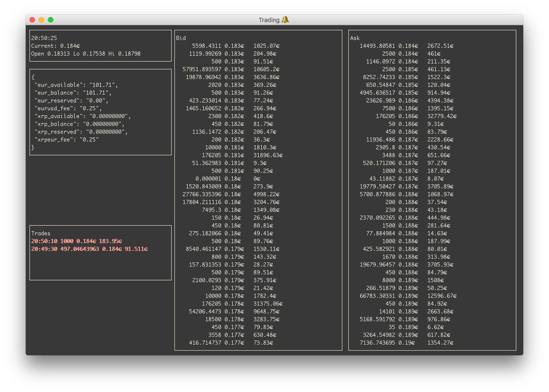The width and height of the screenshot is (549, 392).
Task: Minimize the Trading window using the yellow button
Action: [x=42, y=20]
